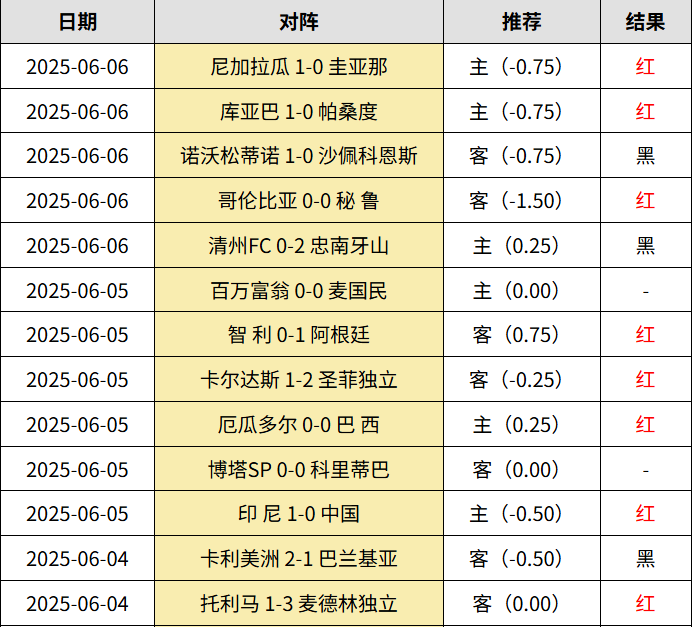Image resolution: width=693 pixels, height=627 pixels.
Task: Click 主(0.00) tip for 百万富翁 match
Action: [x=516, y=291]
